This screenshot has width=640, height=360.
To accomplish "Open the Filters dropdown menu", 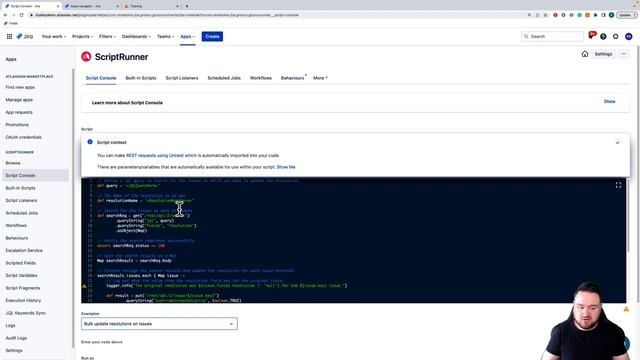I will coord(107,36).
